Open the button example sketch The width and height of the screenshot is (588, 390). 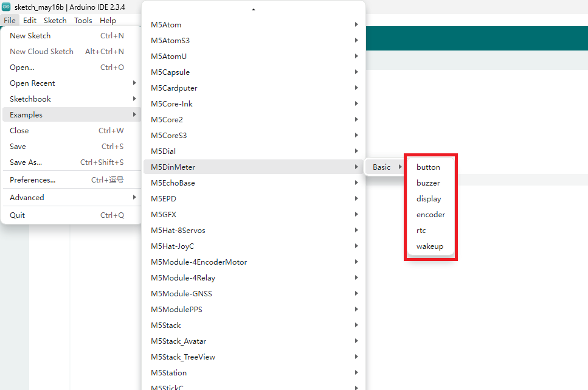pos(431,167)
